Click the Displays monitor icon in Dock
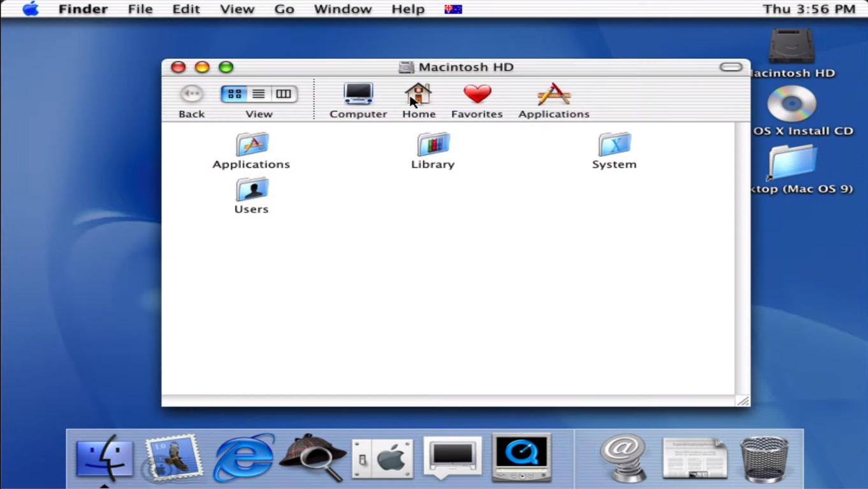Viewport: 868px width, 489px height. [x=452, y=457]
